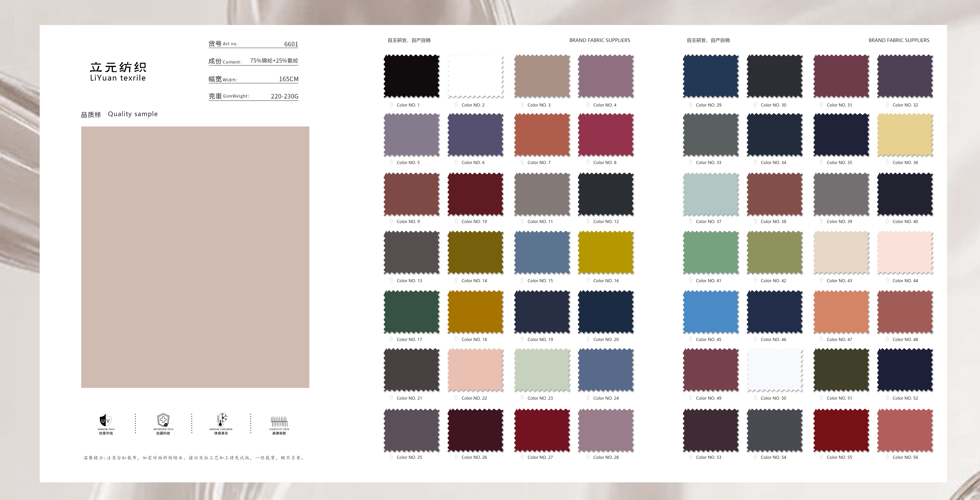Select the olive Color NO. 14 swatch
The image size is (980, 500).
point(475,252)
